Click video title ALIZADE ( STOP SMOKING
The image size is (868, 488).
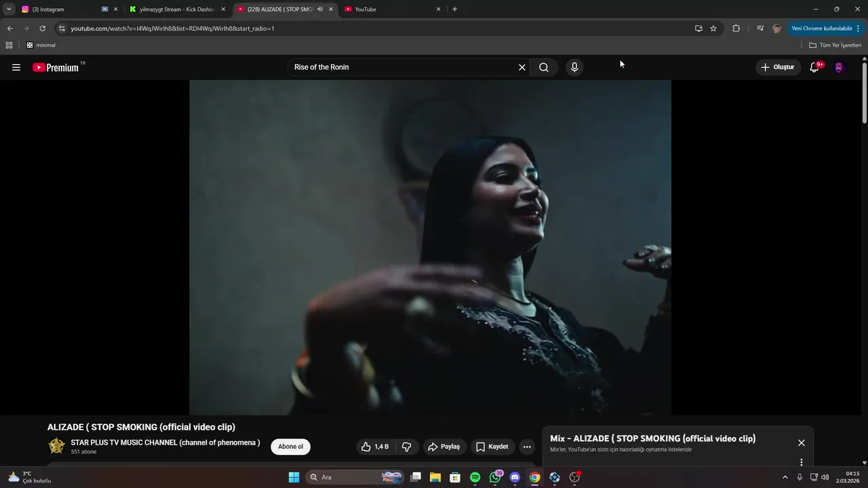141,427
